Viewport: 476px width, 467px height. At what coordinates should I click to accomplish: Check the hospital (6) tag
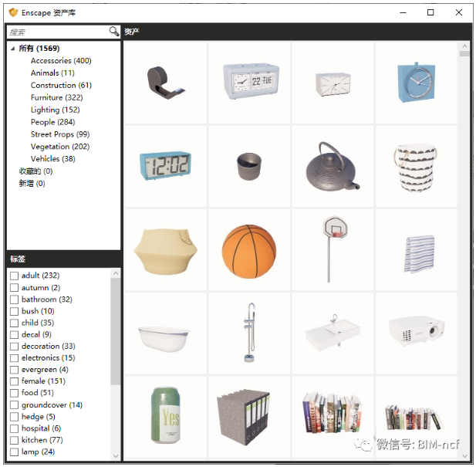point(14,428)
